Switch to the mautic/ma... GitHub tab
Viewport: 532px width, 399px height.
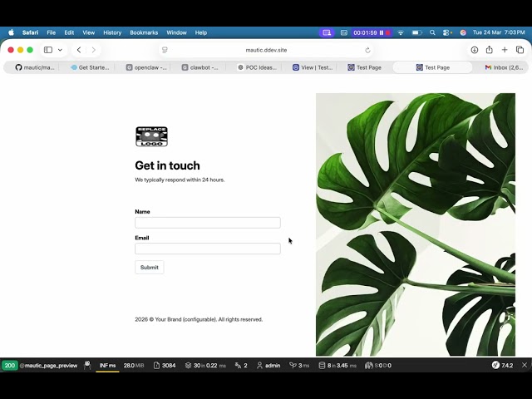(x=35, y=67)
